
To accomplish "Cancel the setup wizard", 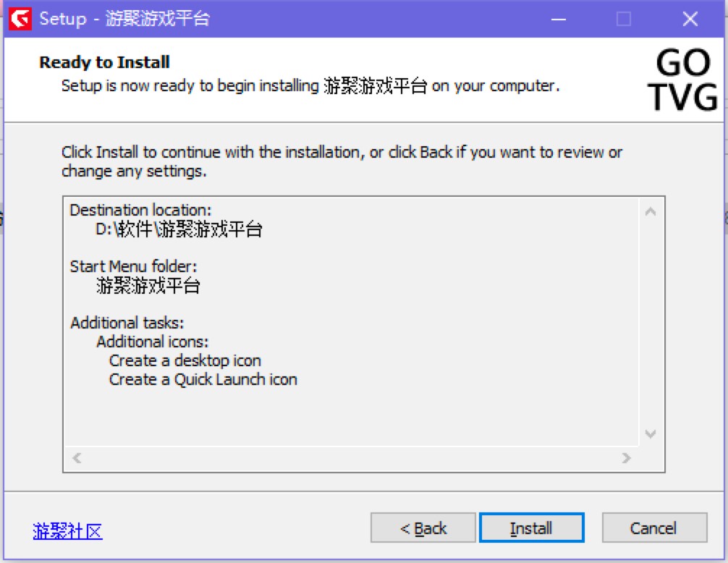I will (654, 528).
